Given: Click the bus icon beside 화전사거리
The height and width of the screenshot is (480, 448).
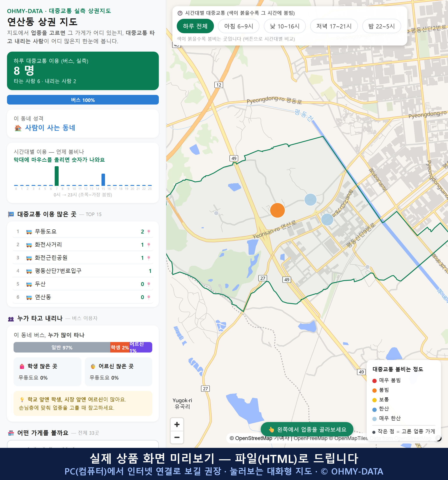Looking at the screenshot, I should click(x=29, y=245).
